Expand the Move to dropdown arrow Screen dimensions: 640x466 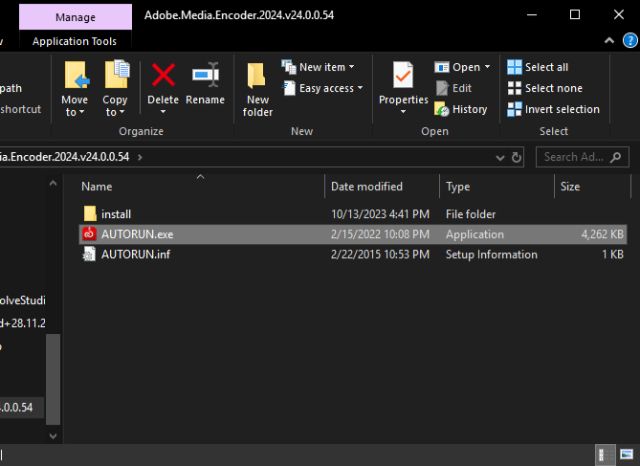click(82, 112)
